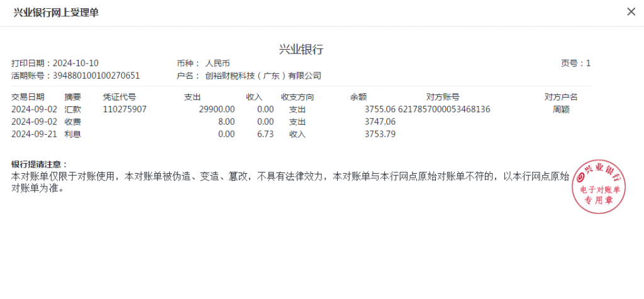This screenshot has height=299, width=644.
Task: Click the currency value 人民币
Action: pos(217,64)
